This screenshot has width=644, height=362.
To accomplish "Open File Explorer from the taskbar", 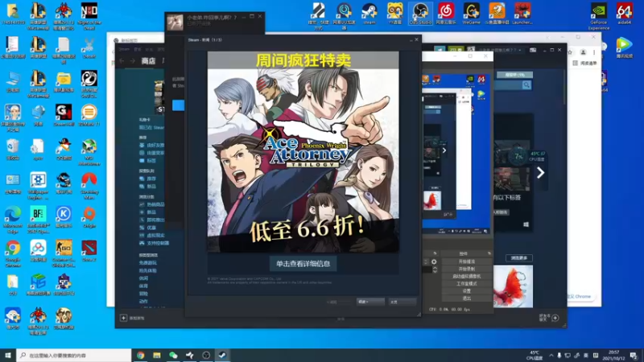I will [157, 356].
